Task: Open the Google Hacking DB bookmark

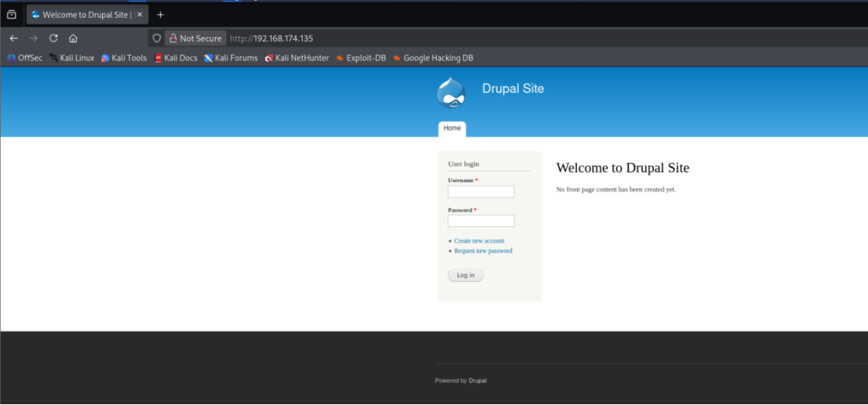Action: tap(433, 57)
